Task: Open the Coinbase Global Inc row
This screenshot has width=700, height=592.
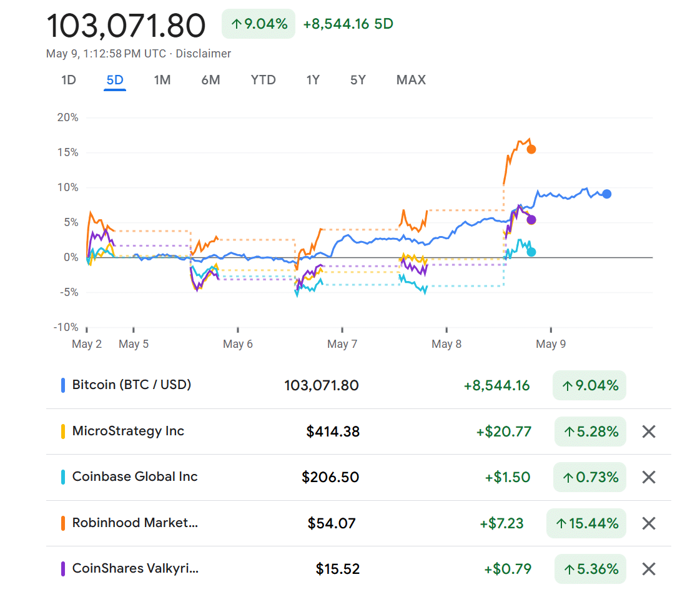Action: (135, 477)
